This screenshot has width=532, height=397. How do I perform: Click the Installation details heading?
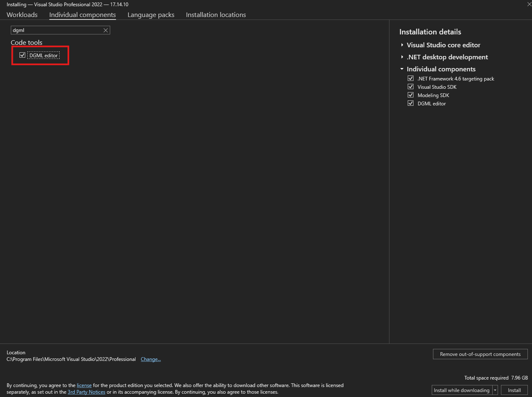[430, 32]
